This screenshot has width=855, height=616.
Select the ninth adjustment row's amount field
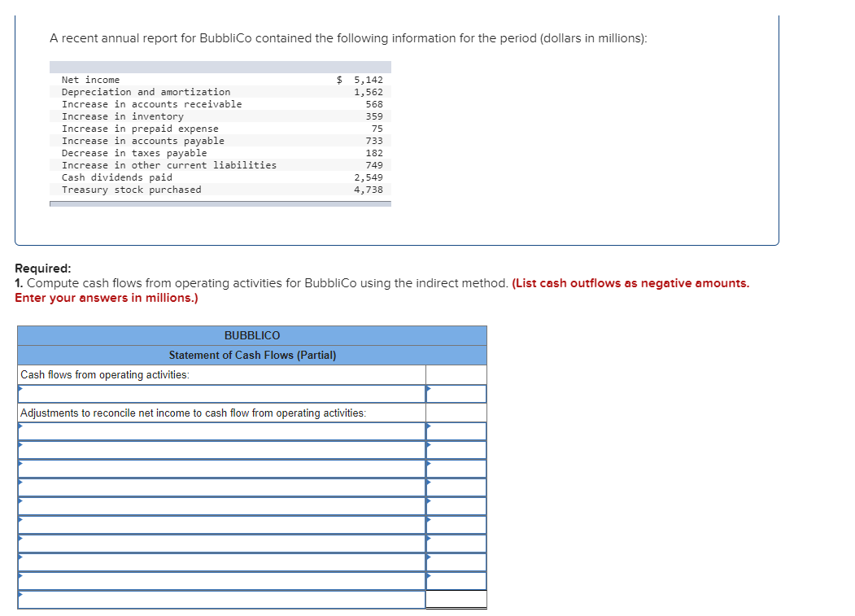click(x=456, y=581)
